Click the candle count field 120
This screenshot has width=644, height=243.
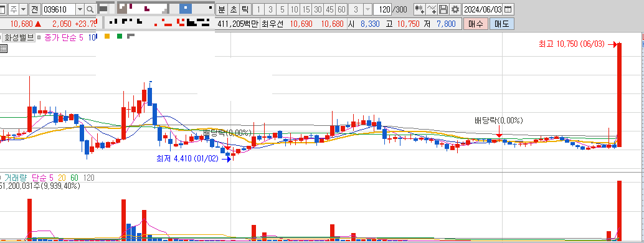[382, 9]
